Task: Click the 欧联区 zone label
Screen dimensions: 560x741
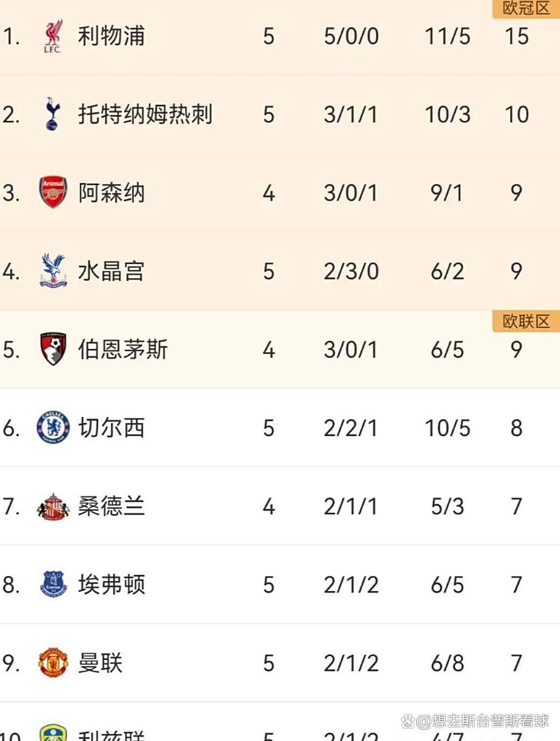Action: click(x=525, y=322)
